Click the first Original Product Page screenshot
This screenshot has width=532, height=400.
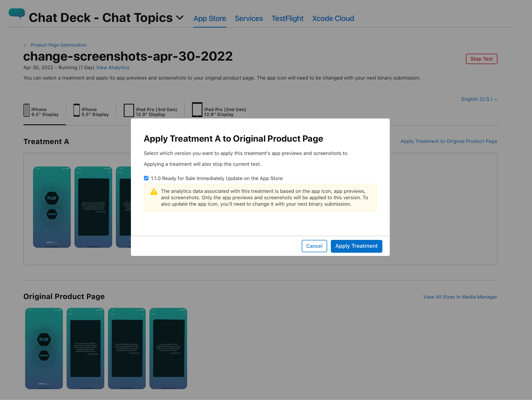[x=44, y=348]
